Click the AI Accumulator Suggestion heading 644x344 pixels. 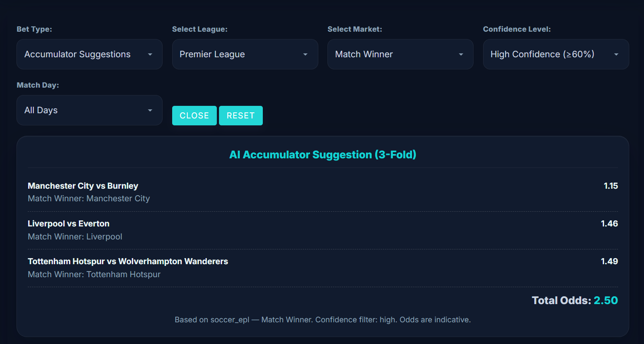click(323, 154)
